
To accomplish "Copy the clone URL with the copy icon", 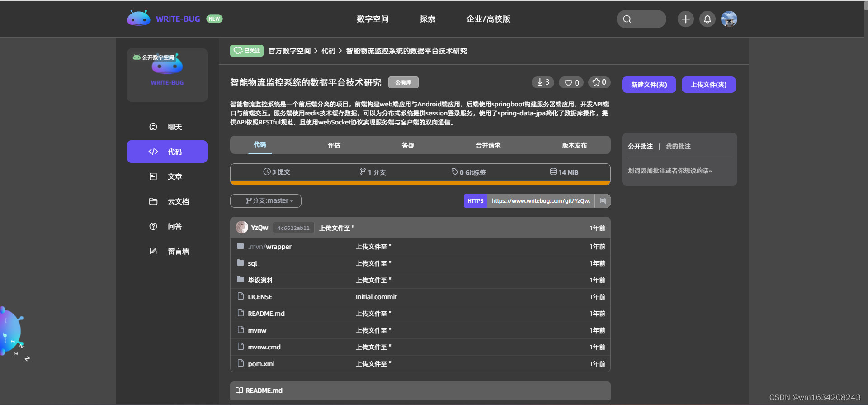I will click(x=603, y=201).
